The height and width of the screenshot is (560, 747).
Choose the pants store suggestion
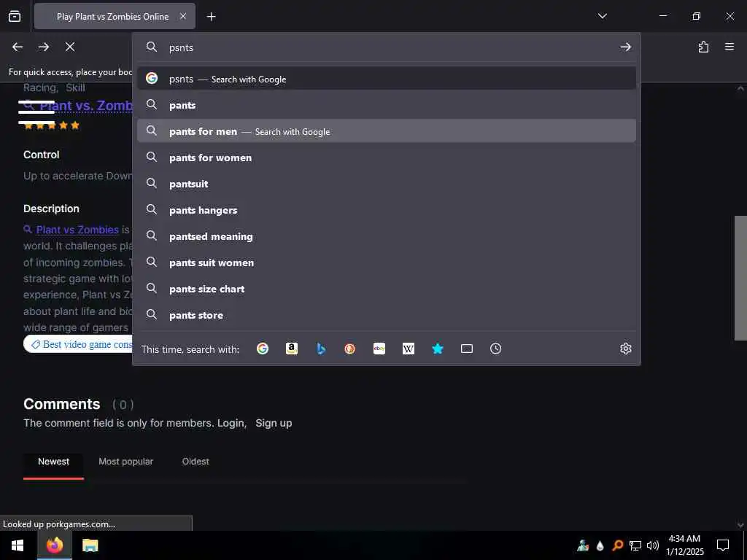[387, 315]
